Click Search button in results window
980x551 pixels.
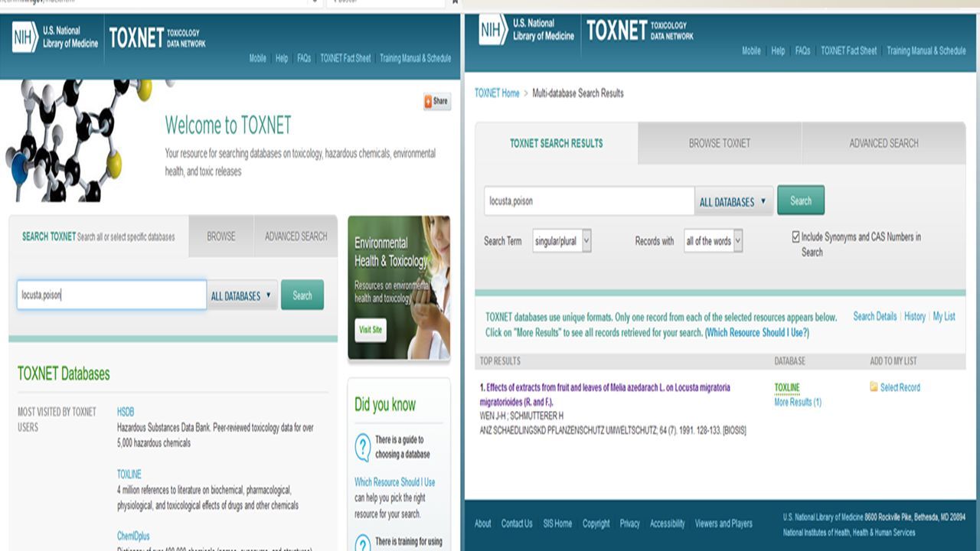point(801,201)
